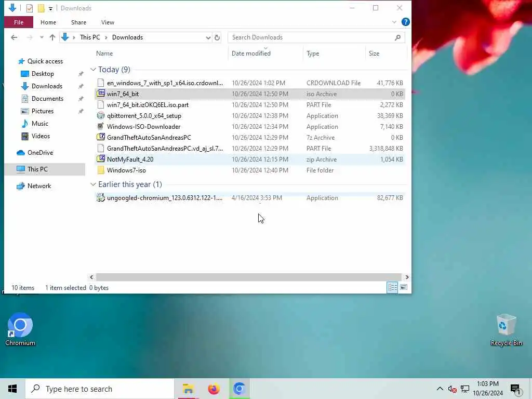532x399 pixels.
Task: Select the Windows7-iso folder icon
Action: 101,170
